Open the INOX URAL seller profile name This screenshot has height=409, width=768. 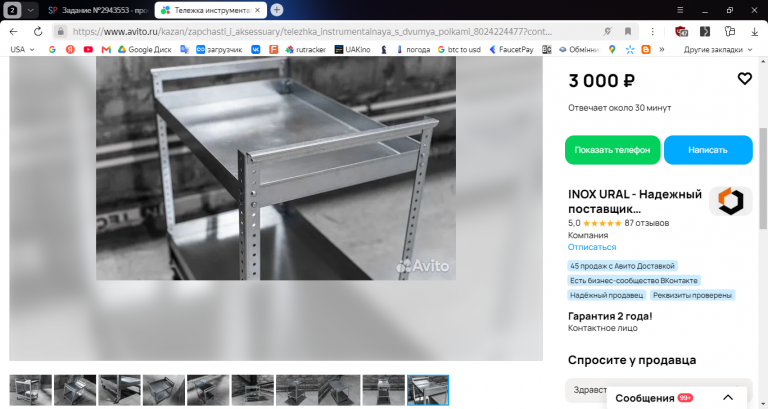pyautogui.click(x=635, y=201)
